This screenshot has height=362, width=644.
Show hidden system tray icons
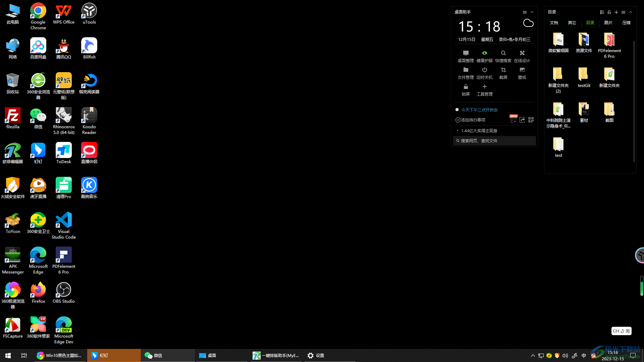pos(533,356)
